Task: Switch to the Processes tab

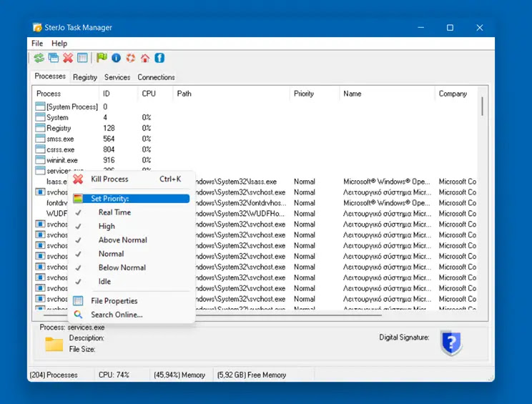Action: coord(50,77)
